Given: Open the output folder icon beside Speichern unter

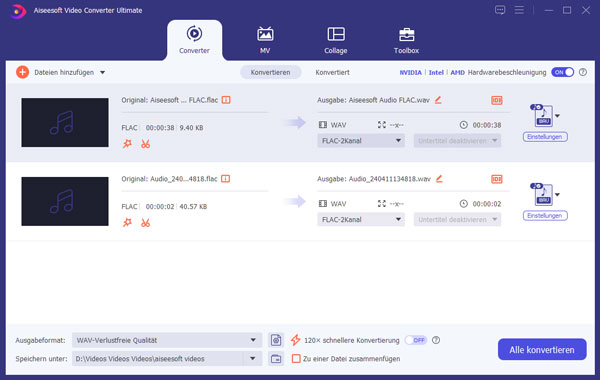Looking at the screenshot, I should (x=276, y=359).
